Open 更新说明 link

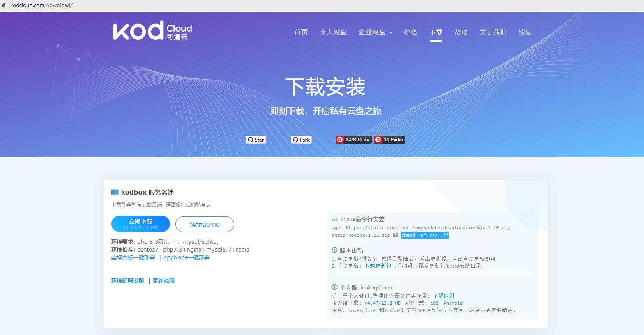point(164,281)
